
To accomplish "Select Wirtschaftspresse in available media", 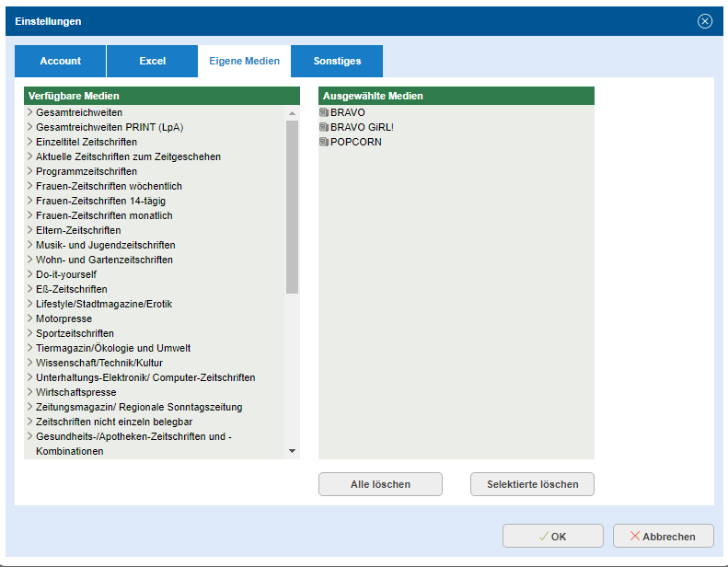I will click(x=76, y=393).
